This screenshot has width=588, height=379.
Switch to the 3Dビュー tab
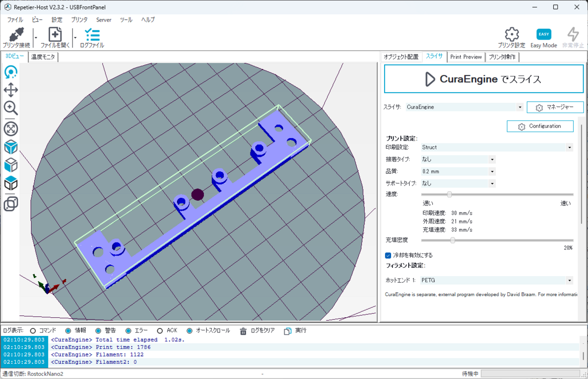click(14, 56)
